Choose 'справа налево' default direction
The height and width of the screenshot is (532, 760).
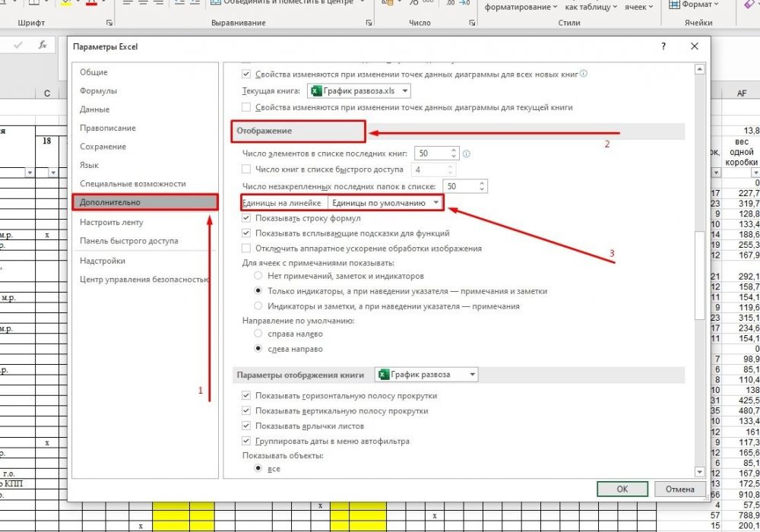(x=258, y=334)
